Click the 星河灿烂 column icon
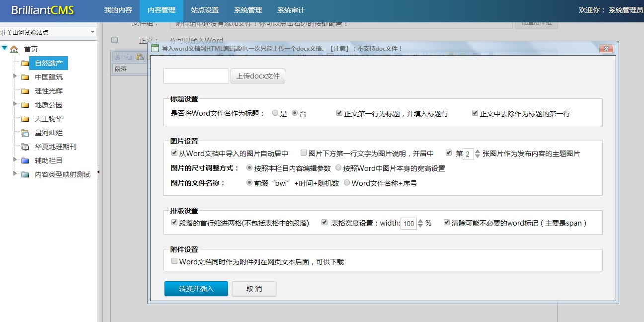The width and height of the screenshot is (644, 322). pos(25,133)
